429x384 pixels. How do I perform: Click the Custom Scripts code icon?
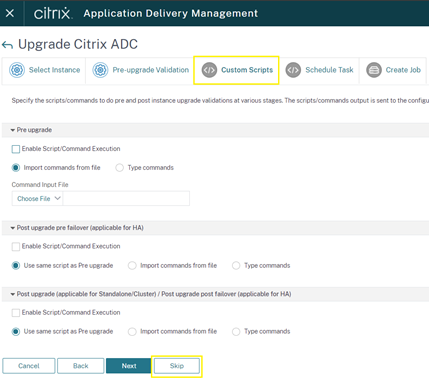point(209,70)
